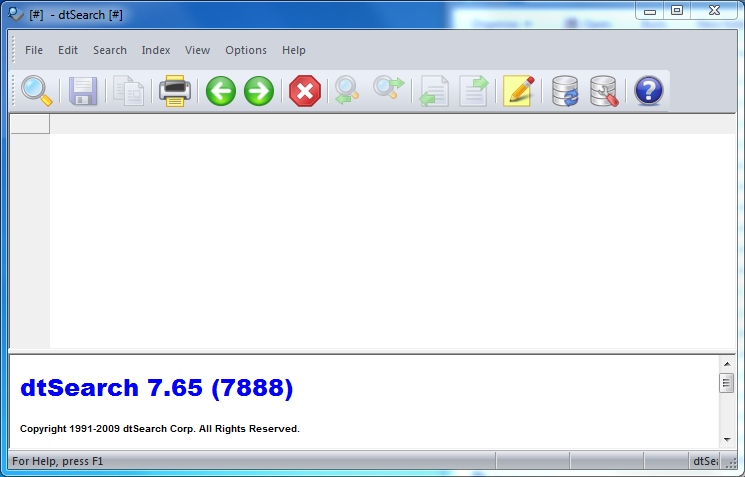Open the Search magnifier tool

click(37, 91)
